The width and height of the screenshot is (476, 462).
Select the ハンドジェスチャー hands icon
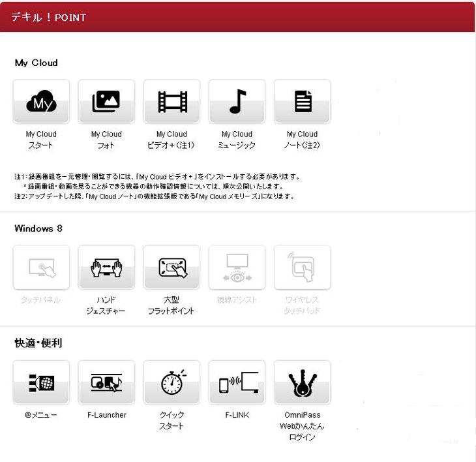[106, 268]
